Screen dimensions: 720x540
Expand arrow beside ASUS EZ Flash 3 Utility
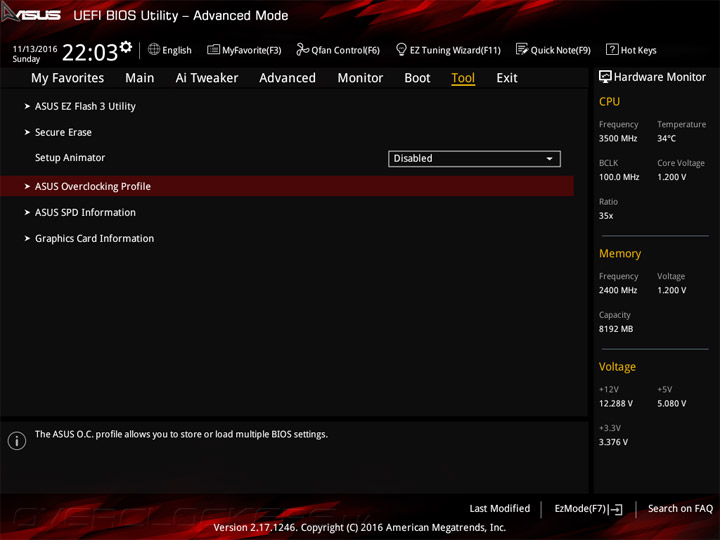(x=27, y=106)
